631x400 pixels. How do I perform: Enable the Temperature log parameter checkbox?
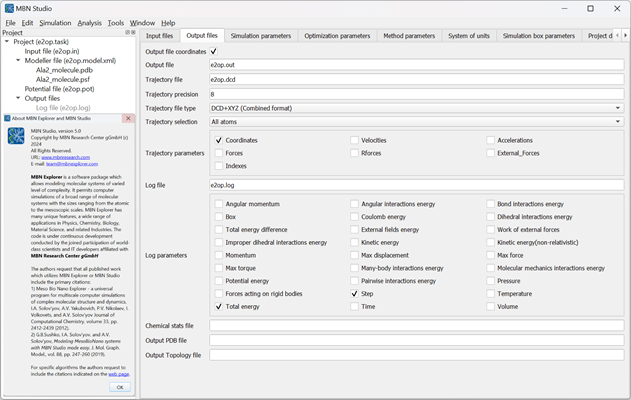coord(491,294)
